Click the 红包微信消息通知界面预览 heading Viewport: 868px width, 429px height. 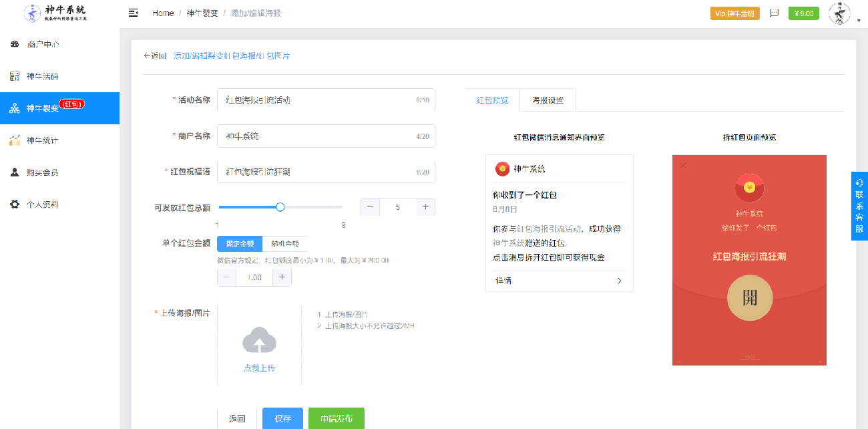tap(559, 137)
